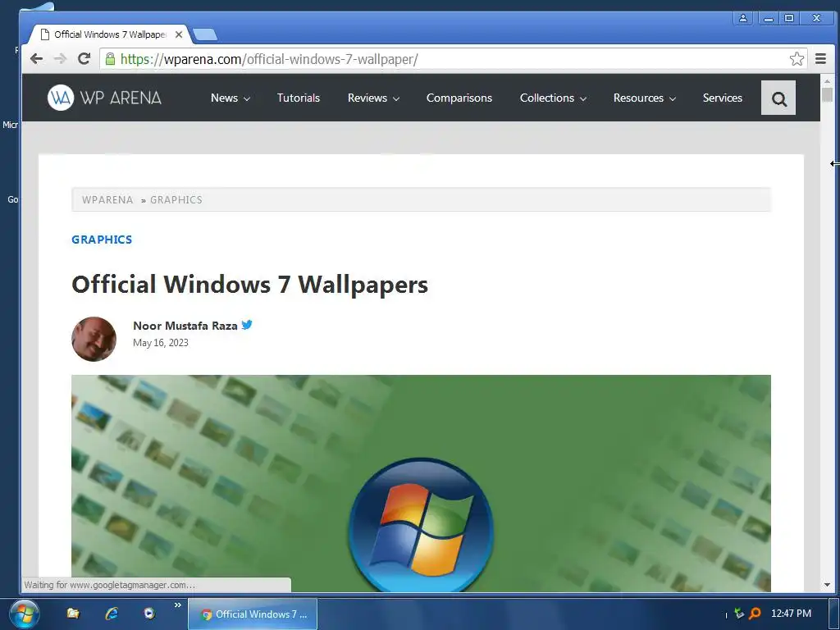Click the page scrollbar up arrow
This screenshot has width=840, height=630.
(x=827, y=81)
